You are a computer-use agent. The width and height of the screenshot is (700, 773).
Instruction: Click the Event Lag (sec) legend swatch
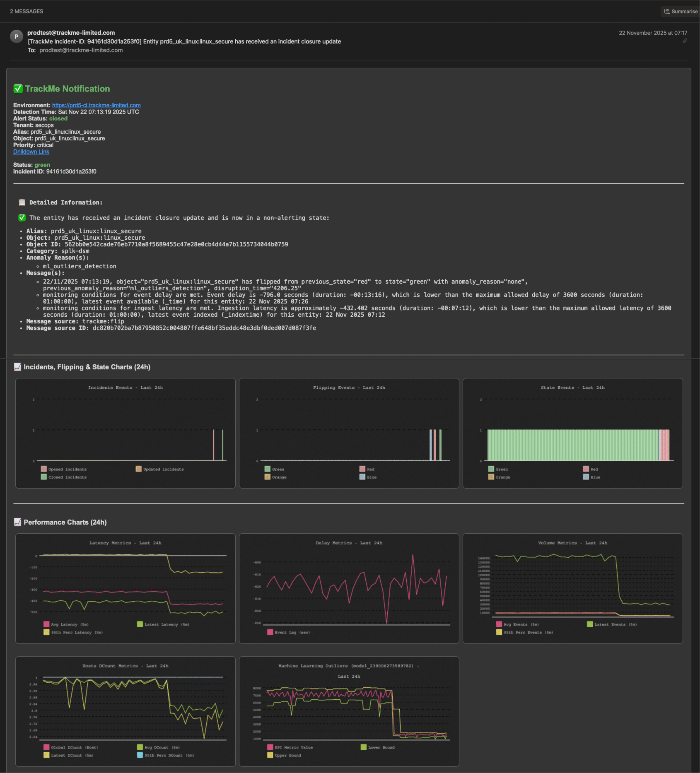tap(270, 632)
